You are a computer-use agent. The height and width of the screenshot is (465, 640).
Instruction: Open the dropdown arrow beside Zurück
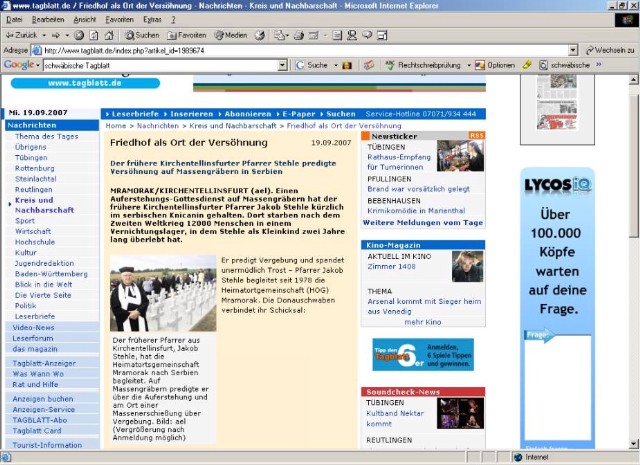[x=43, y=35]
